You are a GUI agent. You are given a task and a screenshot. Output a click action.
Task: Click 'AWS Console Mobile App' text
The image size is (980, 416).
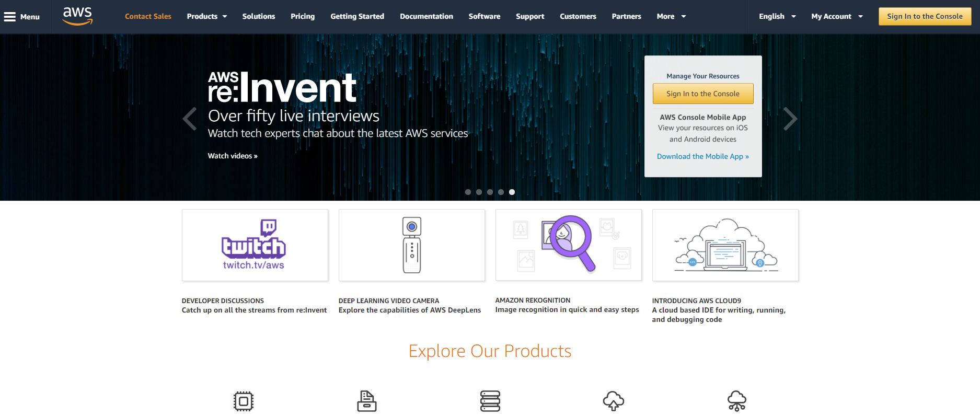coord(703,117)
